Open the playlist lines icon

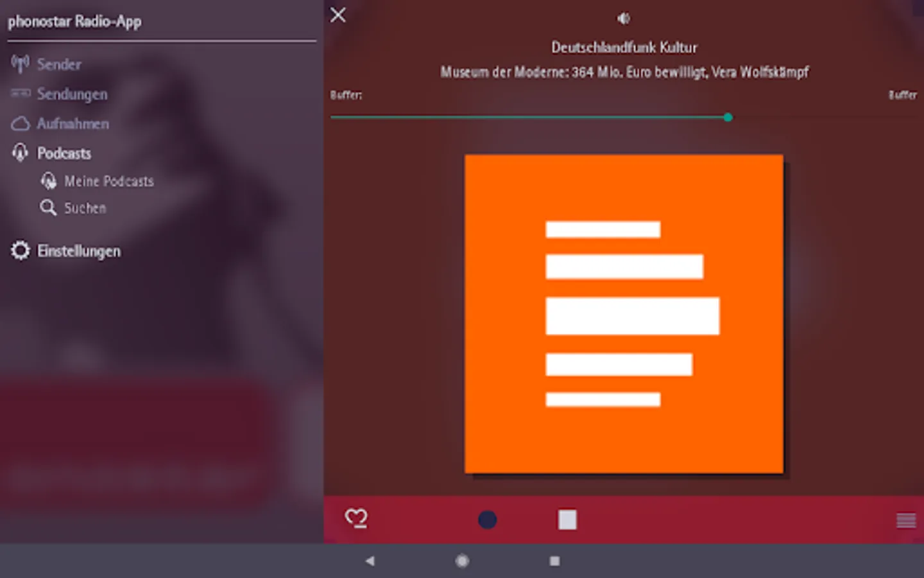[x=906, y=520]
